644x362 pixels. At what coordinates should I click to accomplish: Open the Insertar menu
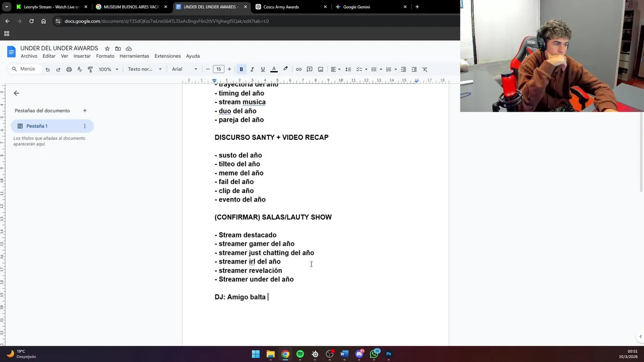pos(82,56)
